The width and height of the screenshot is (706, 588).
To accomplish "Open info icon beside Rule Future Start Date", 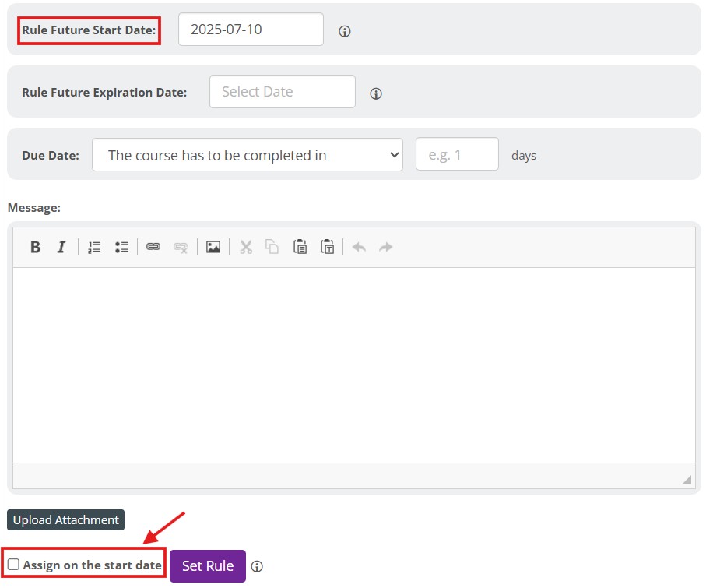I will click(345, 31).
